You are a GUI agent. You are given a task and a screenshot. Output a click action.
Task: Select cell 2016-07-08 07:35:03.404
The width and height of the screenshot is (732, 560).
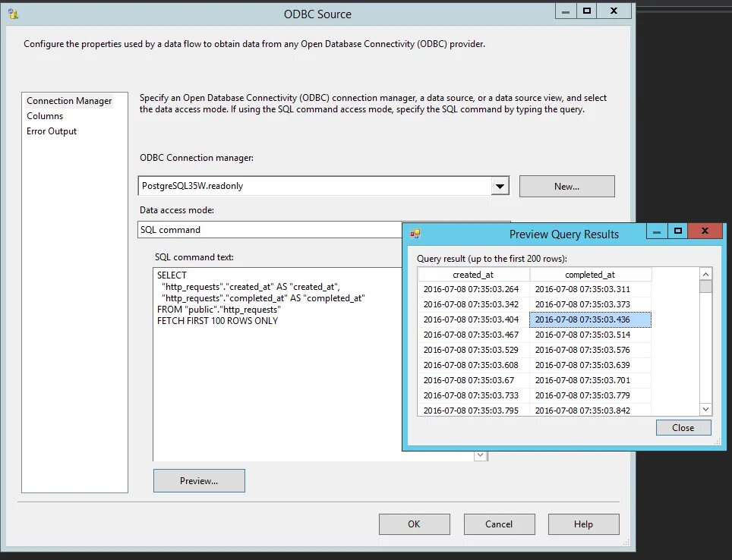click(473, 319)
